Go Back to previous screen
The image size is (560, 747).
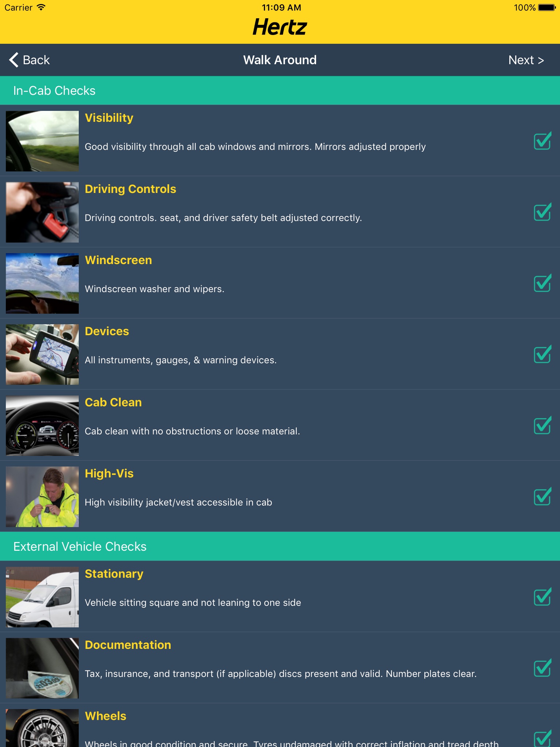point(30,60)
